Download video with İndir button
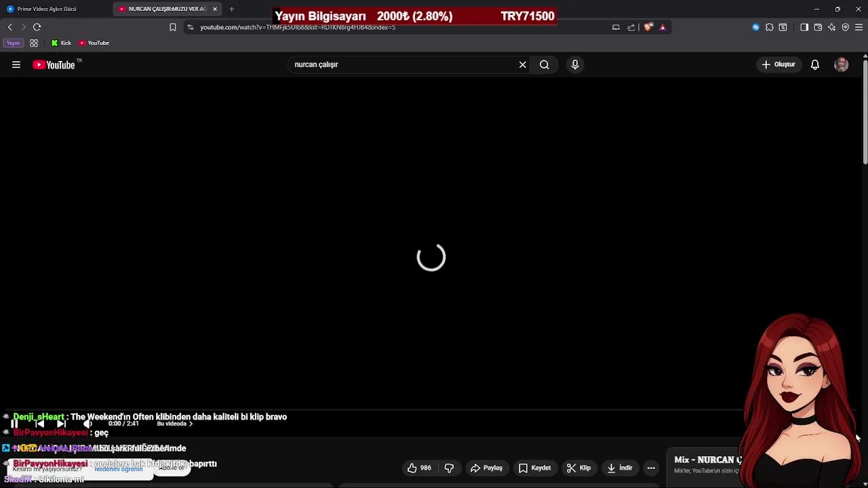Viewport: 868px width, 488px height. click(x=619, y=468)
